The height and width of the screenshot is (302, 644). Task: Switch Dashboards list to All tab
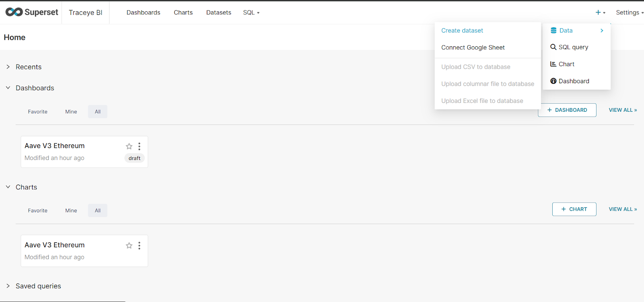point(98,112)
